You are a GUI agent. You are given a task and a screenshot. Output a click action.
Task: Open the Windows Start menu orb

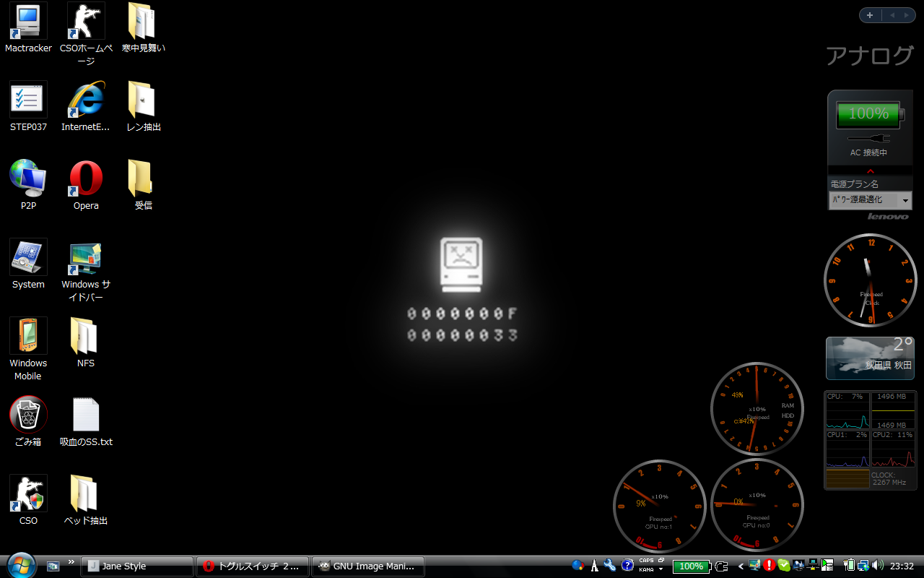click(x=21, y=565)
